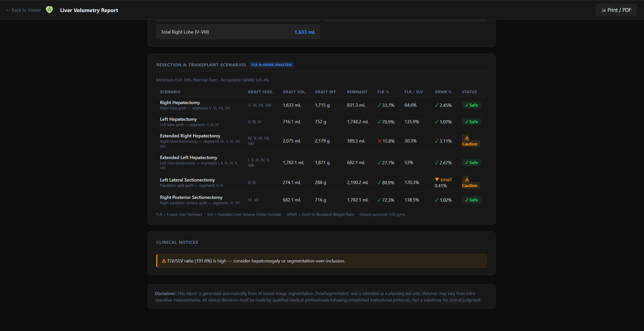Click the Total Right Lobe volume value
The height and width of the screenshot is (331, 644).
pyautogui.click(x=305, y=32)
